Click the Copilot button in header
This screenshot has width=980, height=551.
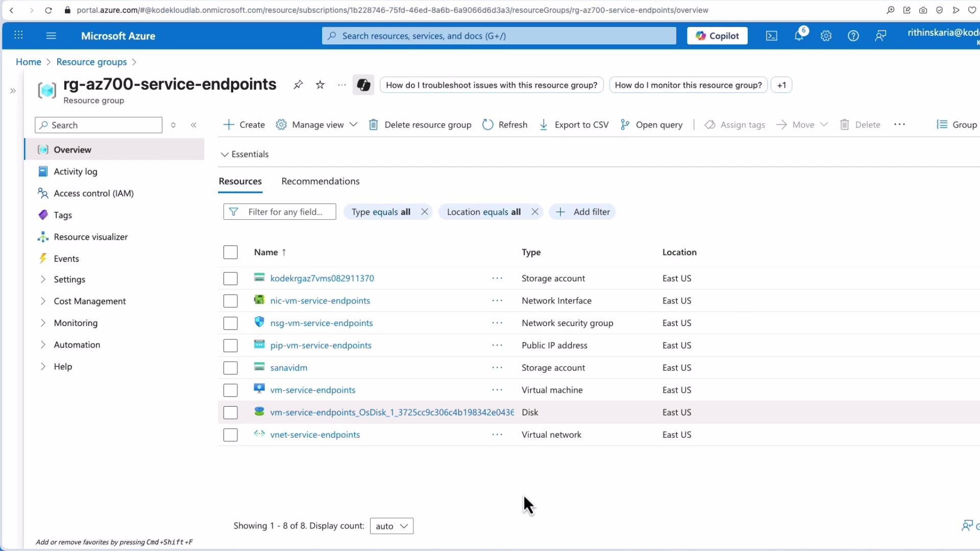click(x=717, y=36)
